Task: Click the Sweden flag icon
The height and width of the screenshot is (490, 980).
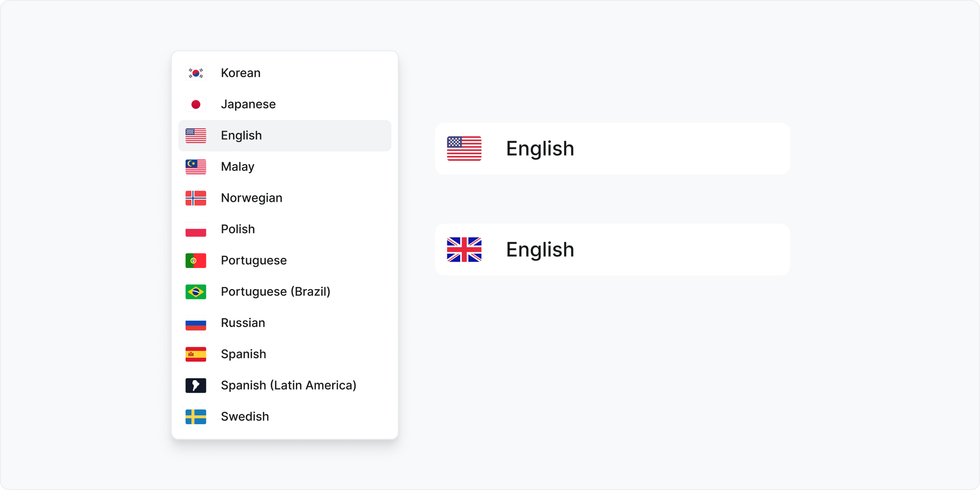Action: point(196,417)
